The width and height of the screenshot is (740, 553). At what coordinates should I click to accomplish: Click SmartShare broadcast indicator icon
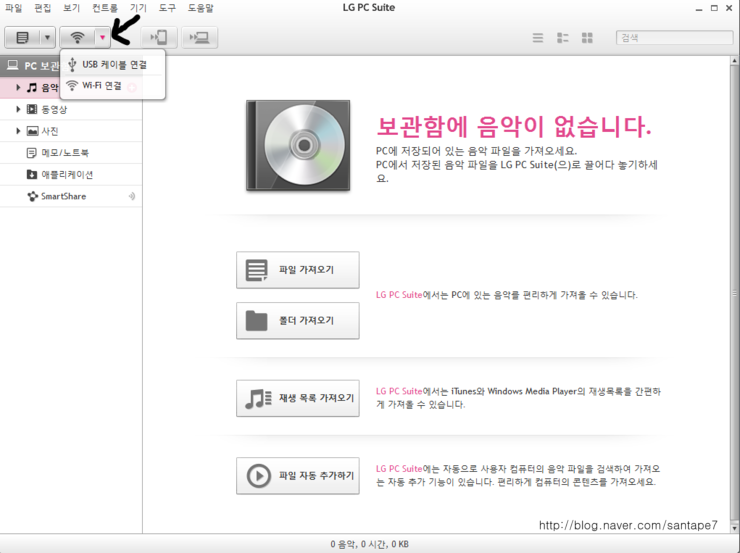[132, 196]
